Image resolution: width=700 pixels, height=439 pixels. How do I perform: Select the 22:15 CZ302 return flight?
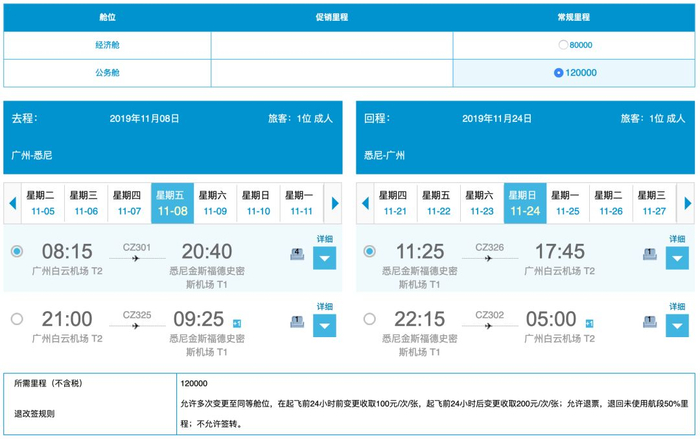click(369, 319)
